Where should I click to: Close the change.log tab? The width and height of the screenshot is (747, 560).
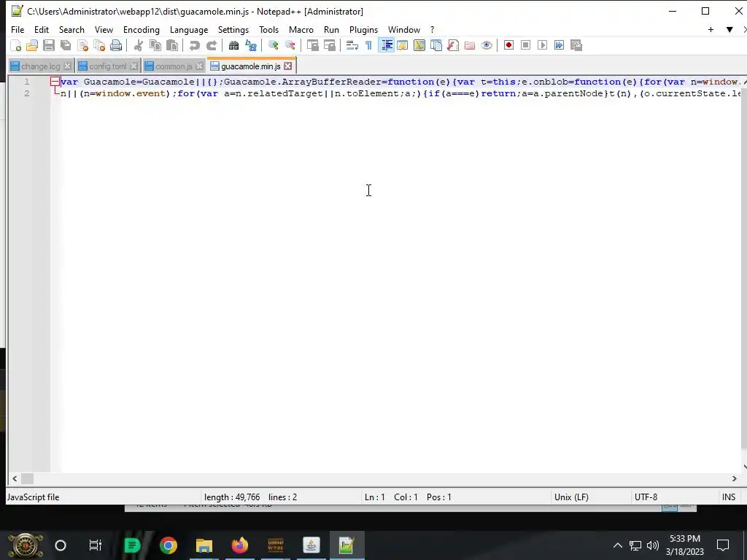[x=68, y=66]
